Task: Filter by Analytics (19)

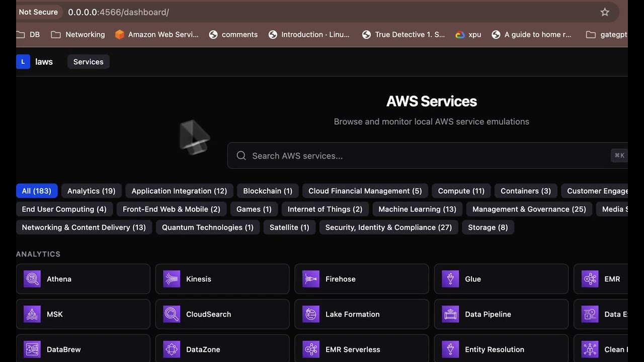Action: (92, 191)
